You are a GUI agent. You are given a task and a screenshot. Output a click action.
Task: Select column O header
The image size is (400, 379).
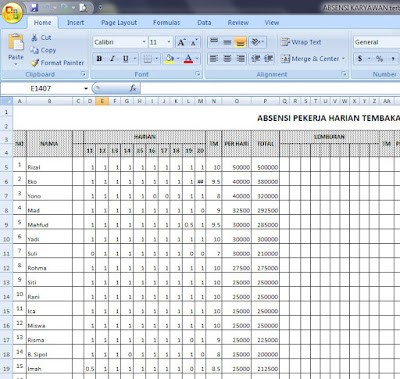pyautogui.click(x=237, y=101)
